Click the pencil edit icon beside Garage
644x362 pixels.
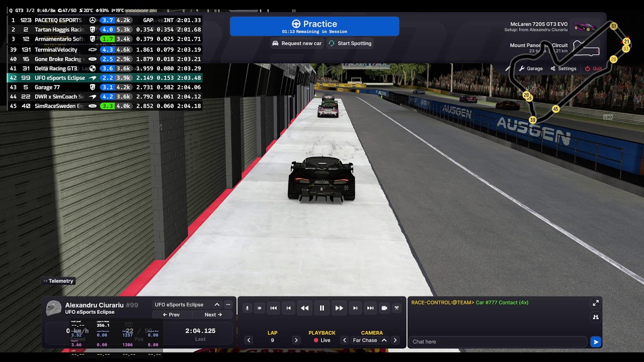pos(508,68)
